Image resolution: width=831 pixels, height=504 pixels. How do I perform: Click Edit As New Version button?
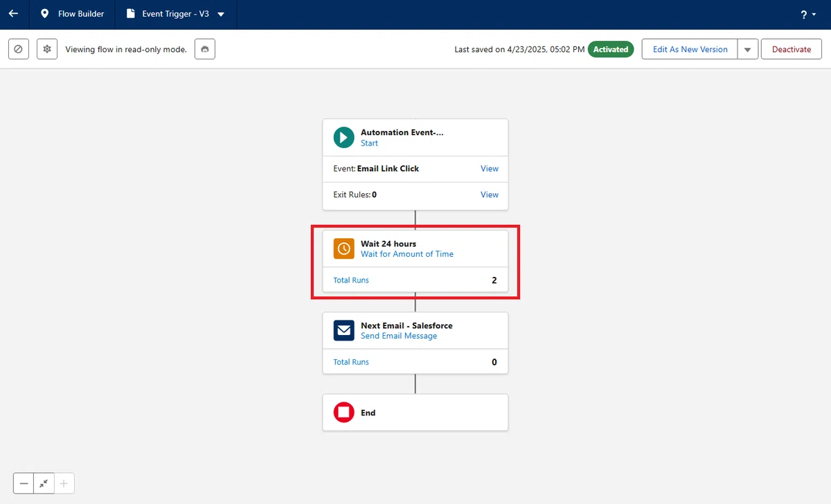[x=690, y=49]
